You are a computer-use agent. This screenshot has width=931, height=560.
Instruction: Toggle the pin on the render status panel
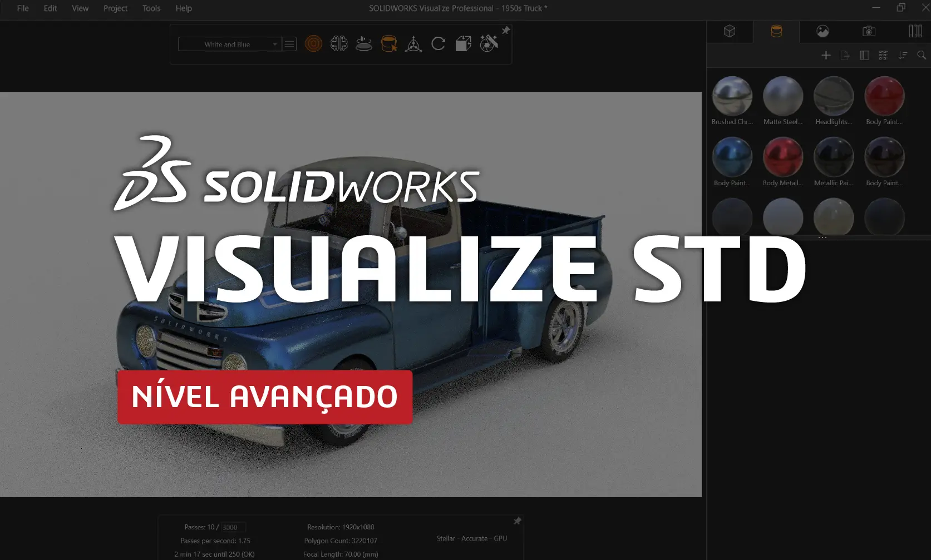(x=517, y=521)
